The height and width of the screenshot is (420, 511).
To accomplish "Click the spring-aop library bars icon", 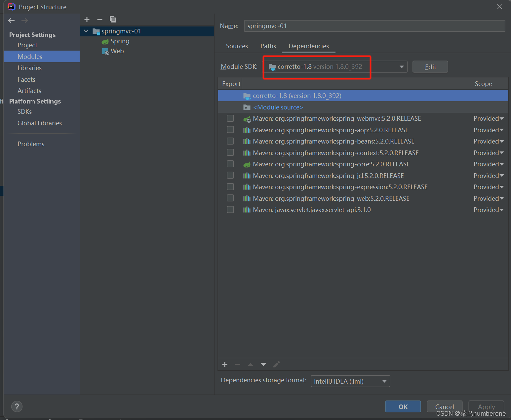I will (247, 130).
